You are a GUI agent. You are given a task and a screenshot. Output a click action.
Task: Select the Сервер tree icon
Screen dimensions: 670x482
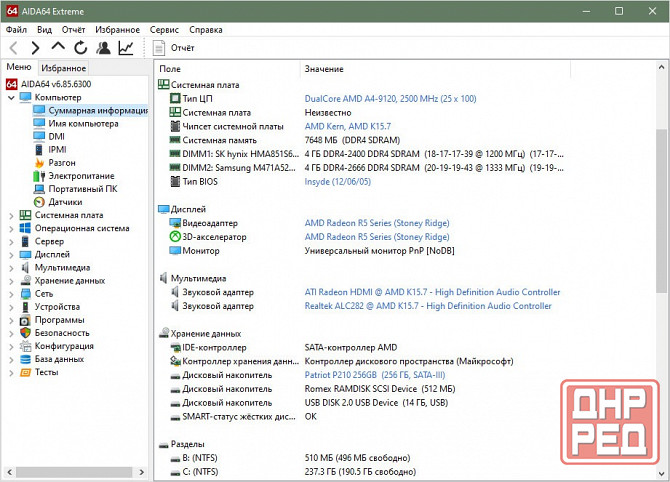26,241
